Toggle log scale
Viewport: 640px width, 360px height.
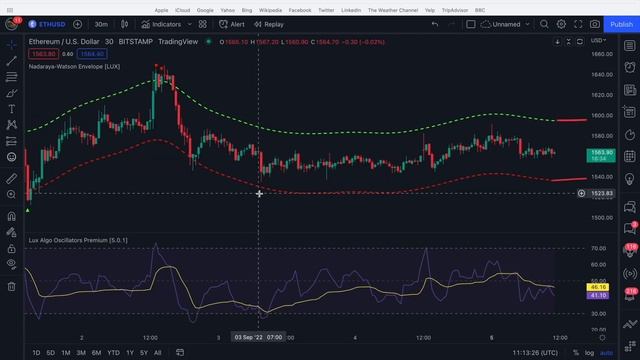pos(589,353)
